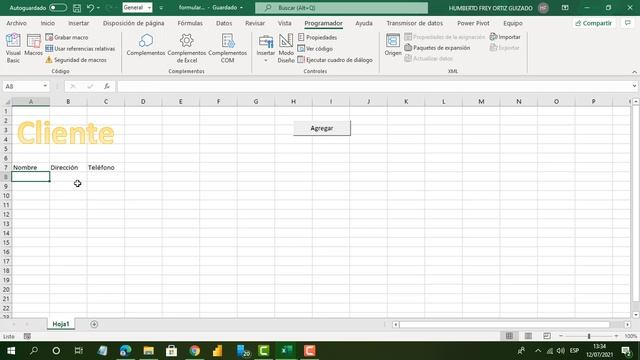Select the Teléfono header cell
This screenshot has height=360, width=640.
tap(106, 167)
